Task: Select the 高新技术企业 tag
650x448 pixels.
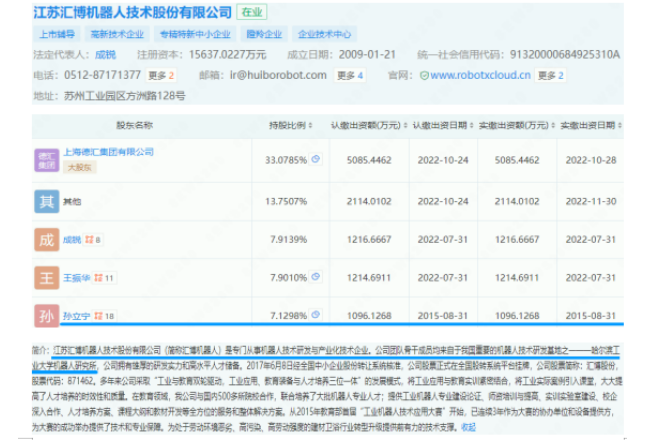Action: 117,34
